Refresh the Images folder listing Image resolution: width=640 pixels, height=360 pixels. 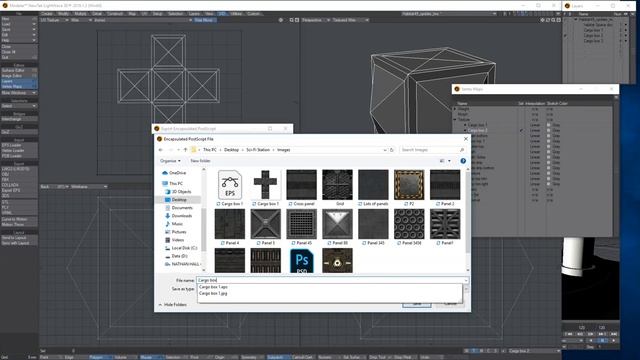391,150
